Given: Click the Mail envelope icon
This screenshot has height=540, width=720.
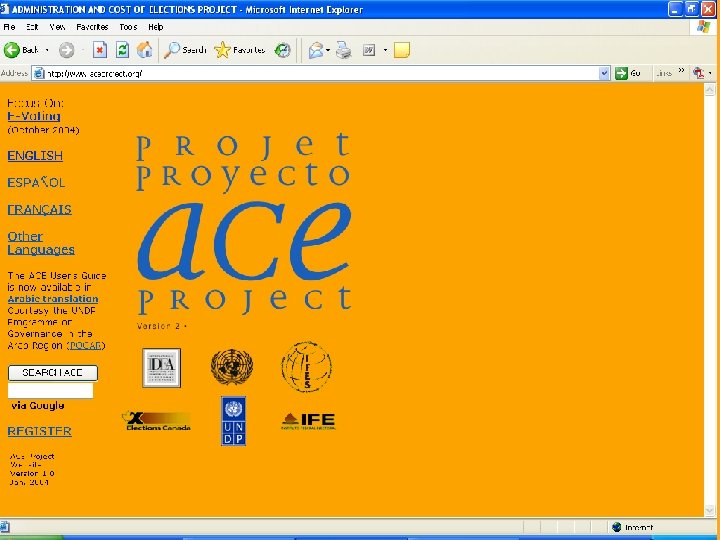Looking at the screenshot, I should coord(316,50).
